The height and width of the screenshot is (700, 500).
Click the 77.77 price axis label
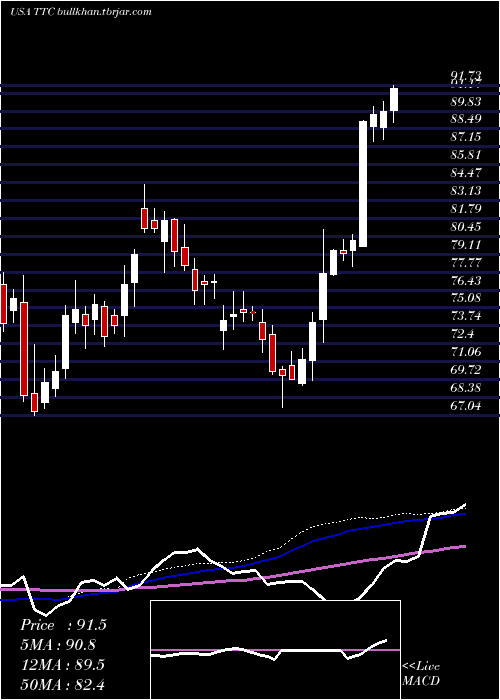point(466,262)
